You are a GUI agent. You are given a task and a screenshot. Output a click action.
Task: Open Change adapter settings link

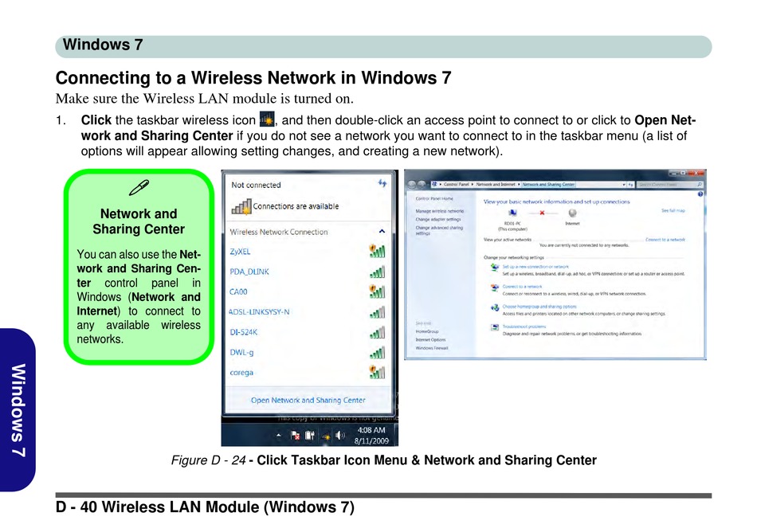[x=438, y=219]
